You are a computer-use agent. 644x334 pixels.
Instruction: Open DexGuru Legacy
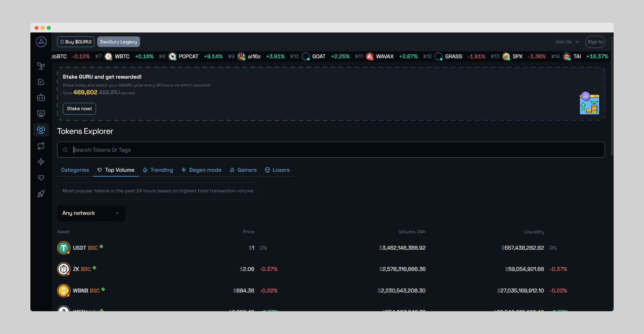(x=118, y=42)
